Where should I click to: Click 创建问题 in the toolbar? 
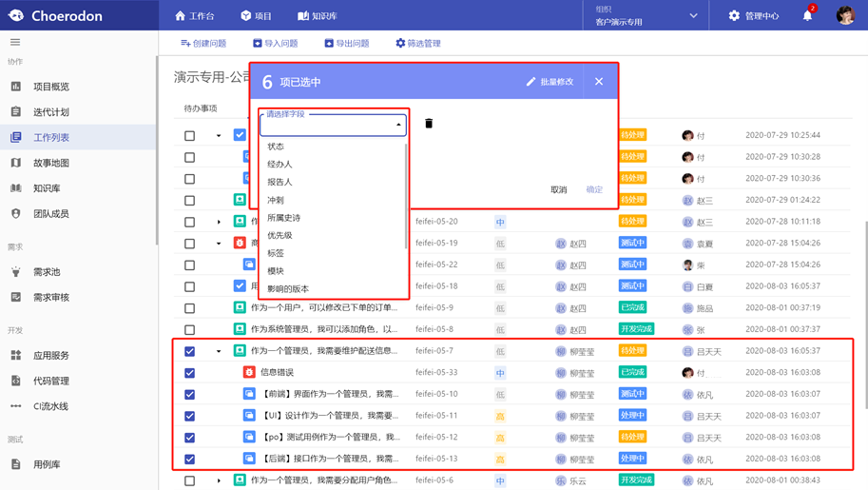(x=203, y=44)
